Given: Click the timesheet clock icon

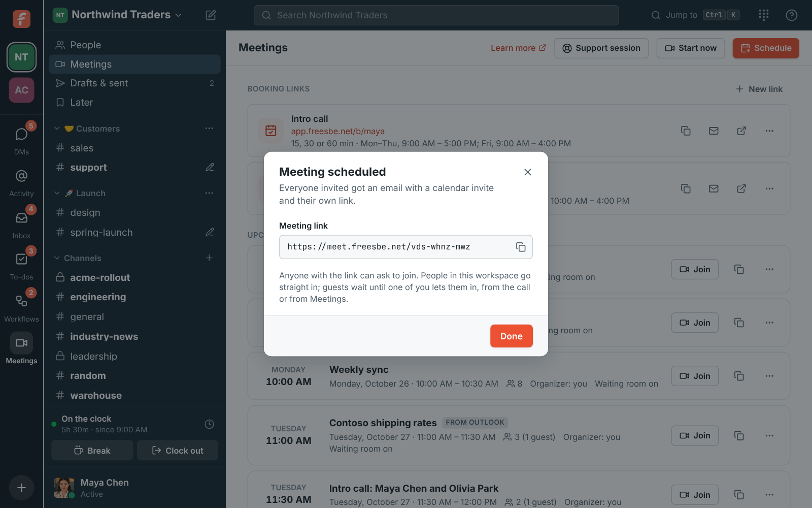Looking at the screenshot, I should coord(209,424).
